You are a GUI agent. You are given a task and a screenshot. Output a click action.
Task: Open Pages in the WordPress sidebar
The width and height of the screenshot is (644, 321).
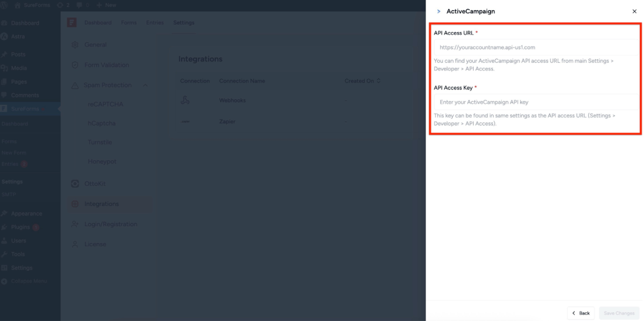(19, 82)
